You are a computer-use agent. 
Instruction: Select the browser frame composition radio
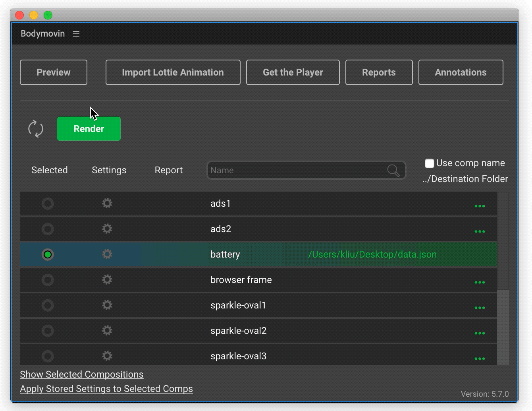[48, 280]
